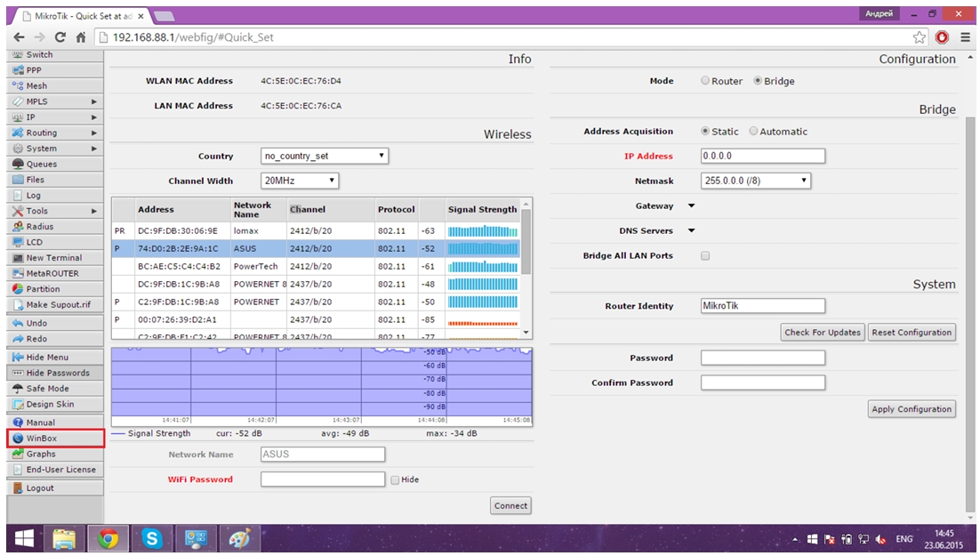This screenshot has height=556, width=980.
Task: Select Router mode radio button
Action: coord(705,81)
